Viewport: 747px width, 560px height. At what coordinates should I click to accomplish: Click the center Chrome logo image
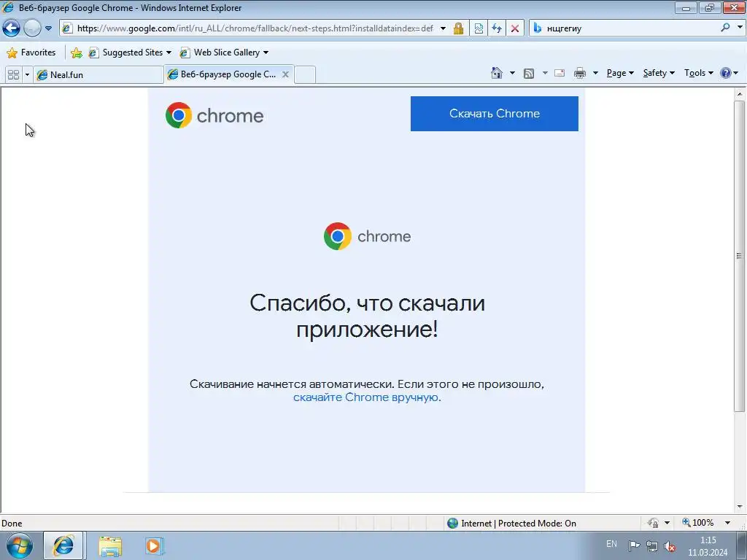367,236
